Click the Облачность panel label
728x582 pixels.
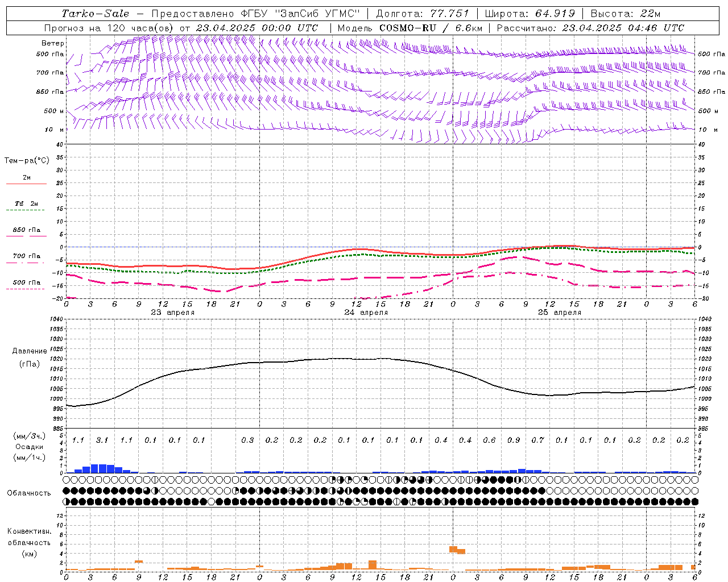coord(29,493)
